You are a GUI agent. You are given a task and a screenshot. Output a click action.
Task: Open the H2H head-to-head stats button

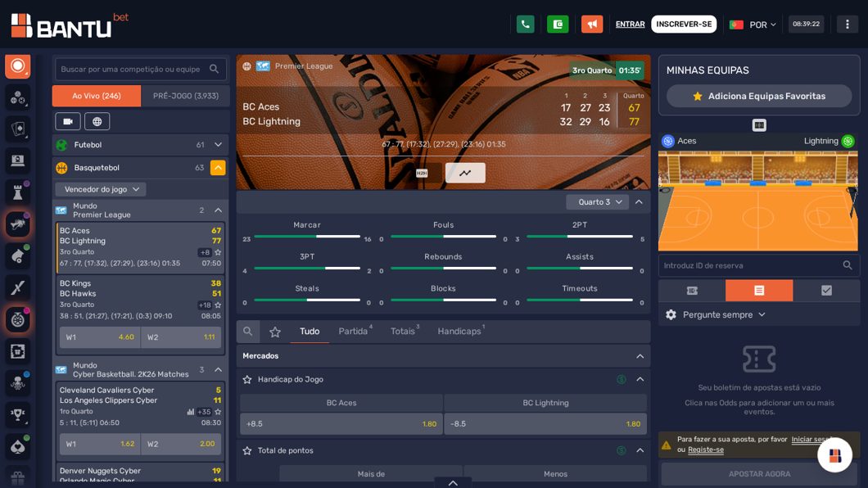[x=422, y=174]
